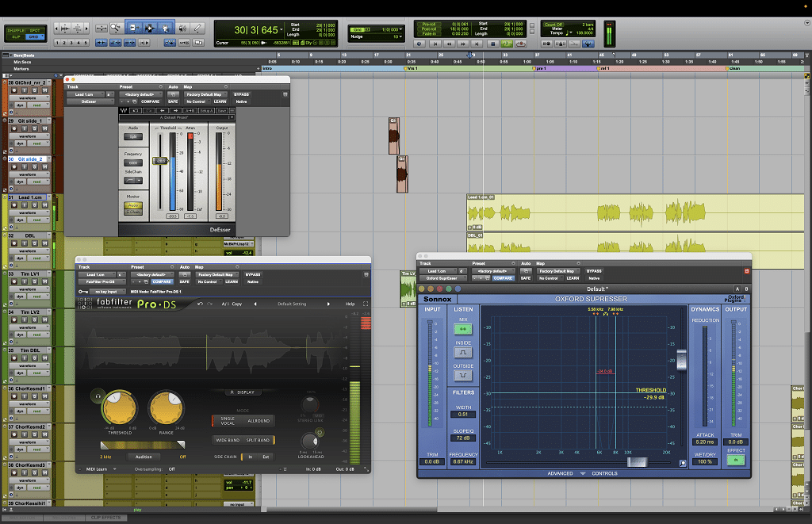Toggle Grid edit mode
Image resolution: width=812 pixels, height=524 pixels.
click(35, 36)
